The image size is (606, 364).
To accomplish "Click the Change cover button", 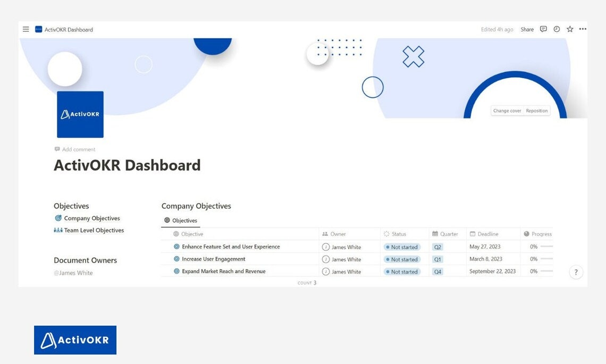I will tap(507, 111).
